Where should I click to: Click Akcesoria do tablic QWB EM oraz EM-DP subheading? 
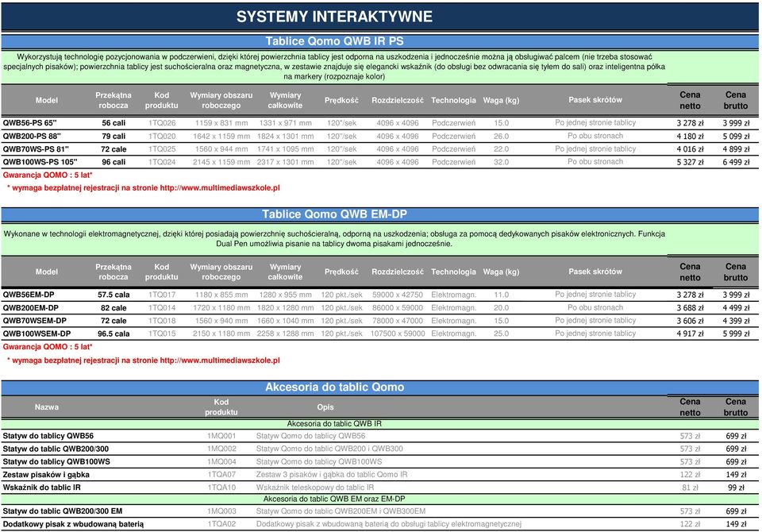(x=334, y=499)
